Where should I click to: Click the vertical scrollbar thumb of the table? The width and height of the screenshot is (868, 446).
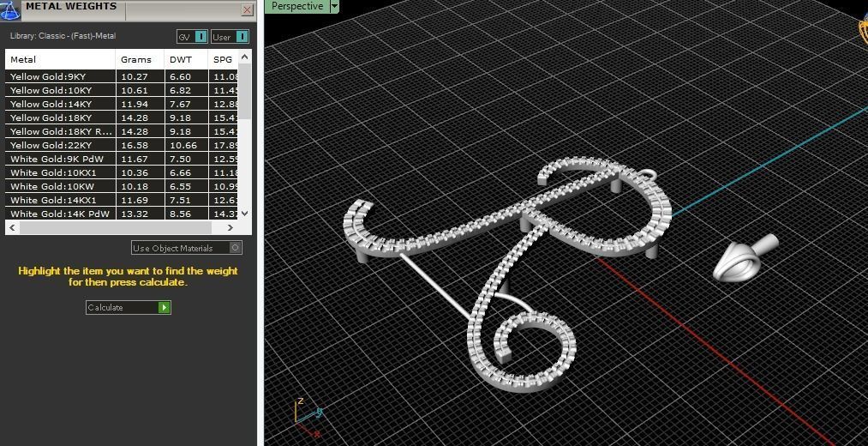[x=245, y=90]
